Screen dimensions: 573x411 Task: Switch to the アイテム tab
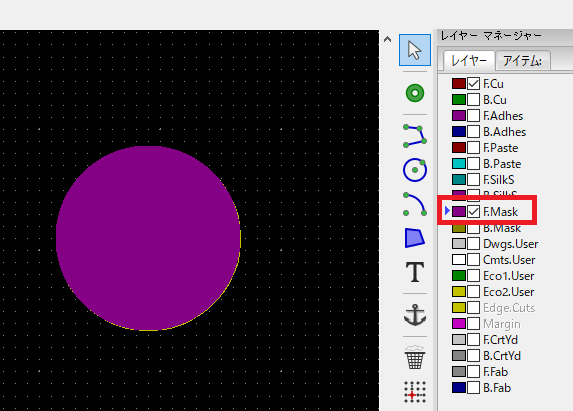point(523,61)
